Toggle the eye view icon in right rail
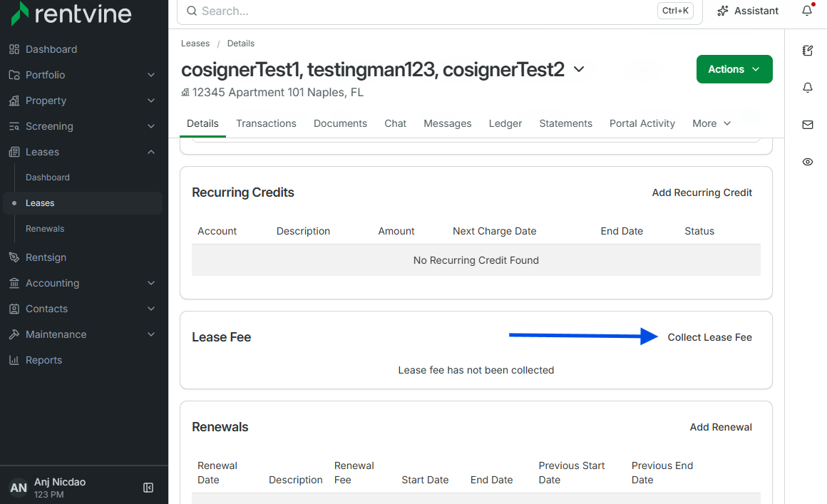 808,162
